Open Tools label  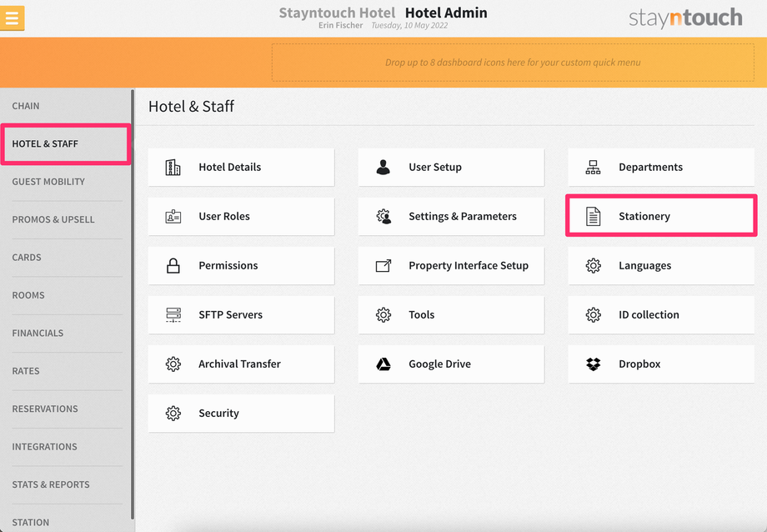click(421, 314)
